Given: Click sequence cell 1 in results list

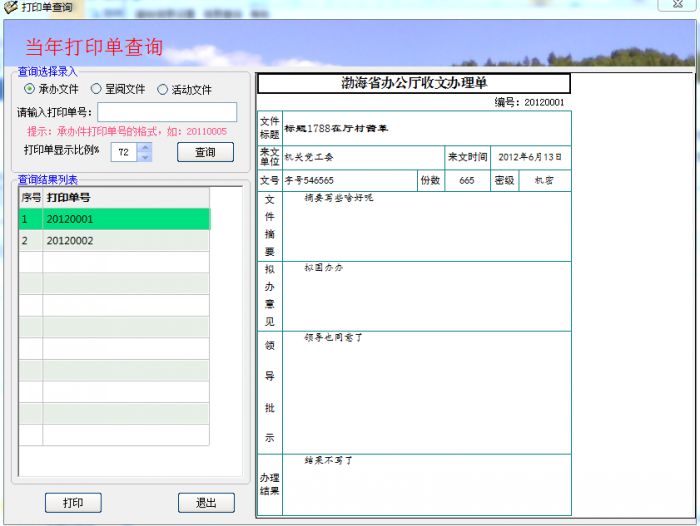Looking at the screenshot, I should [x=31, y=219].
